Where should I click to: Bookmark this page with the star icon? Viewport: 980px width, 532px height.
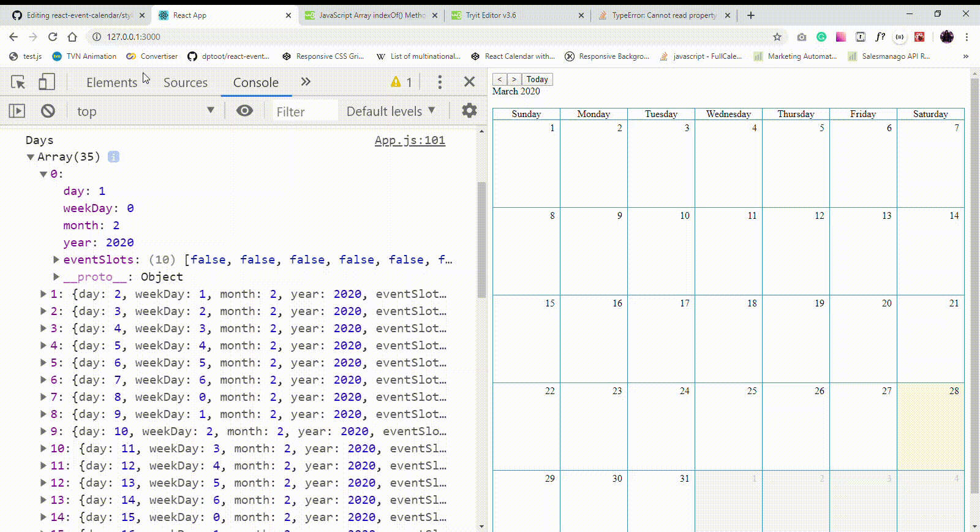777,37
